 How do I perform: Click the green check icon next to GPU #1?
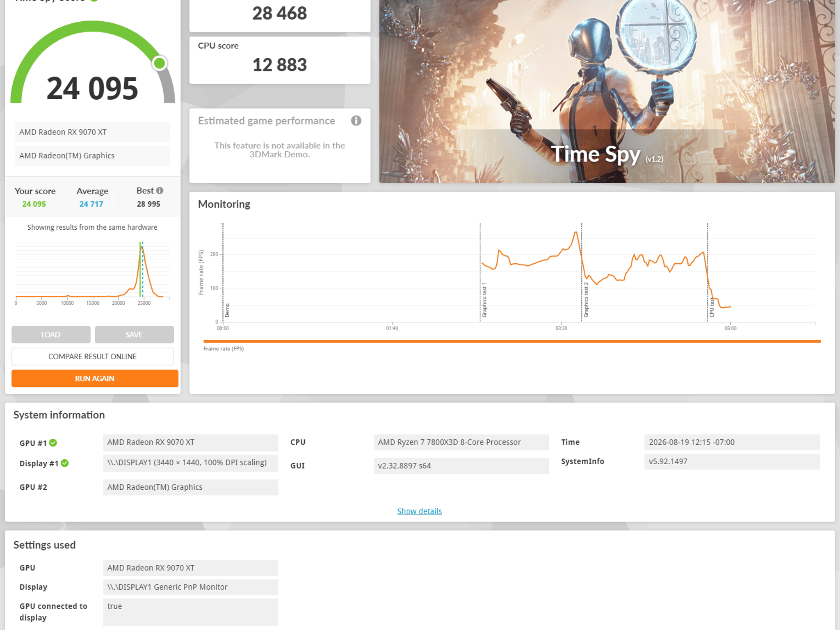53,443
